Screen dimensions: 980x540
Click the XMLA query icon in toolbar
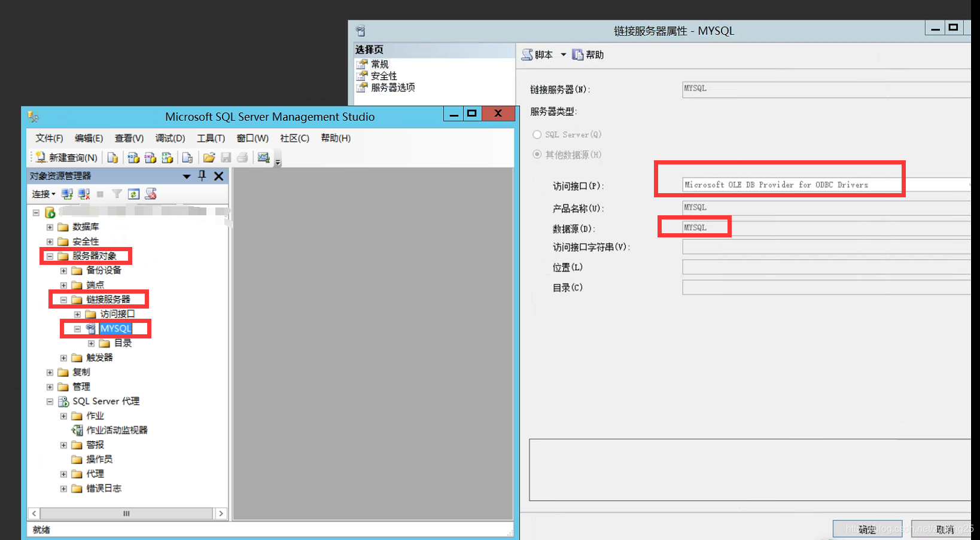click(168, 157)
